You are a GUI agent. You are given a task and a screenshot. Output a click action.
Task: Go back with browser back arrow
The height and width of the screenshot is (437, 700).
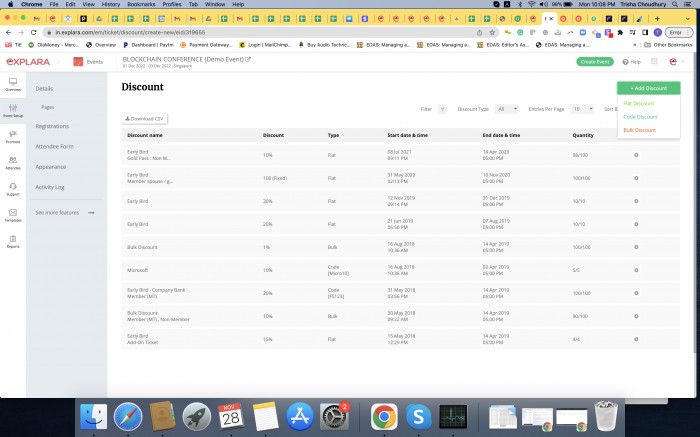tap(8, 33)
